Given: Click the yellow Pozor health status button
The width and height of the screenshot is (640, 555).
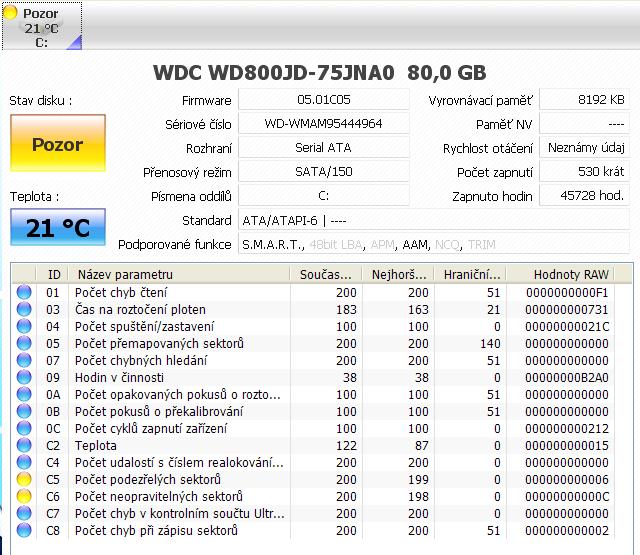Looking at the screenshot, I should coord(58,143).
